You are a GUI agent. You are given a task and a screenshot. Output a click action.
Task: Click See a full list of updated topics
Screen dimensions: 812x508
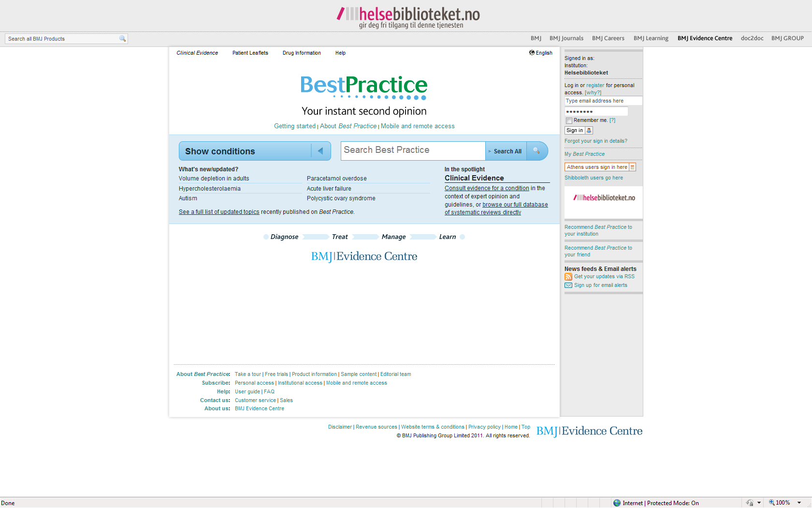pyautogui.click(x=219, y=212)
